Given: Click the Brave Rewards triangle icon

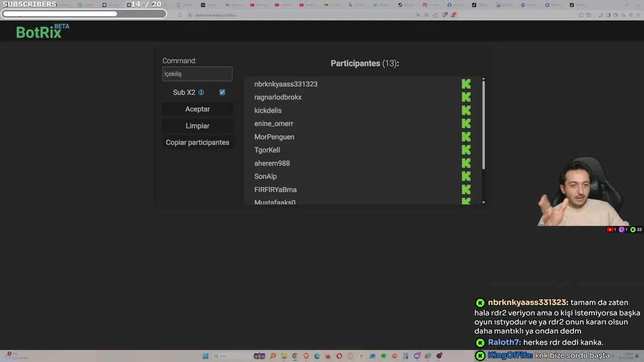Looking at the screenshot, I should (453, 15).
